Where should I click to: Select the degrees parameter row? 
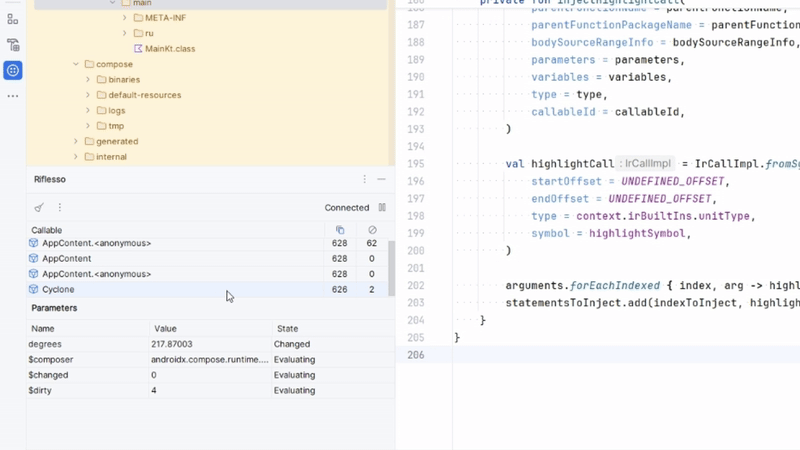tap(211, 344)
